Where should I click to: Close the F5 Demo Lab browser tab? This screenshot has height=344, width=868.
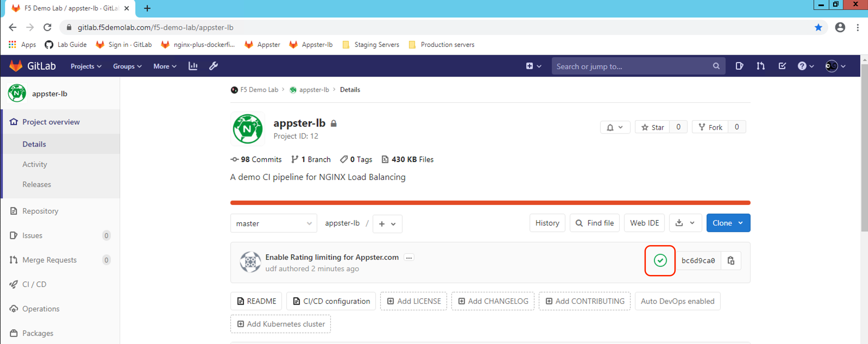pyautogui.click(x=127, y=8)
